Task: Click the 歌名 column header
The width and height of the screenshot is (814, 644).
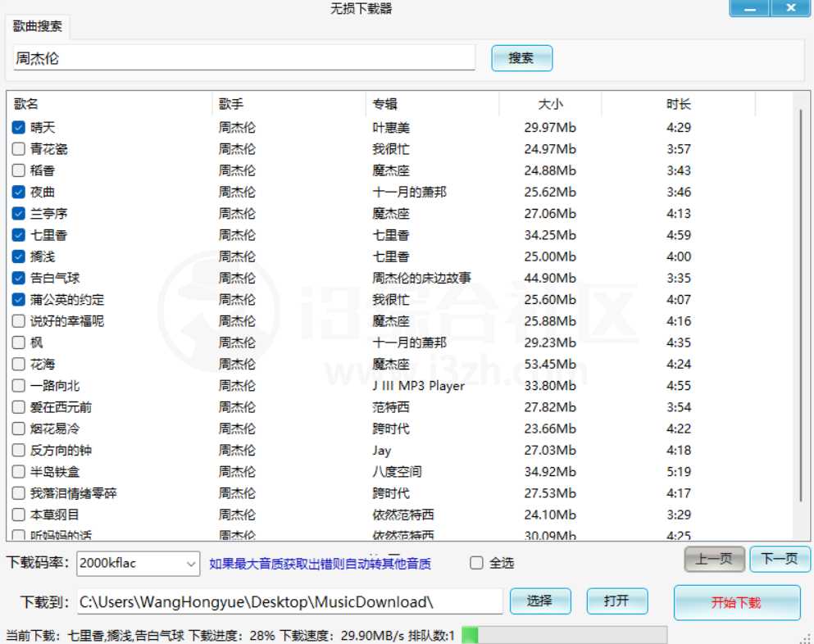Action: pos(26,104)
